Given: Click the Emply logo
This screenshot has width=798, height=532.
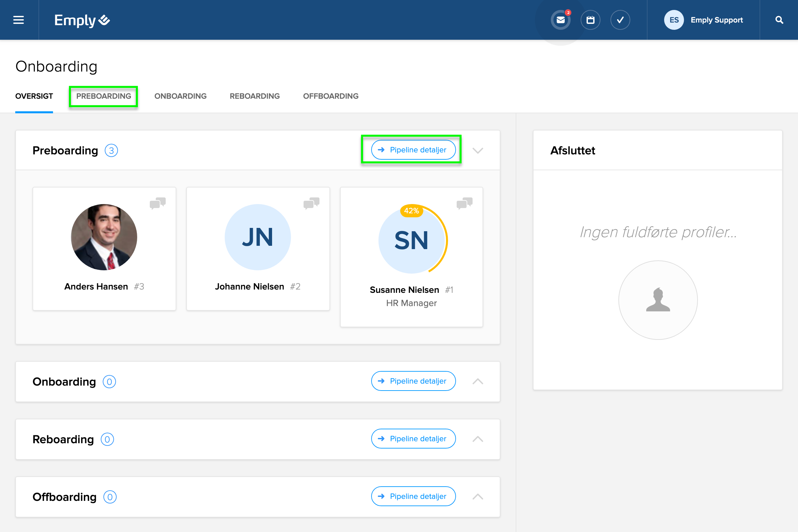Looking at the screenshot, I should coord(82,20).
